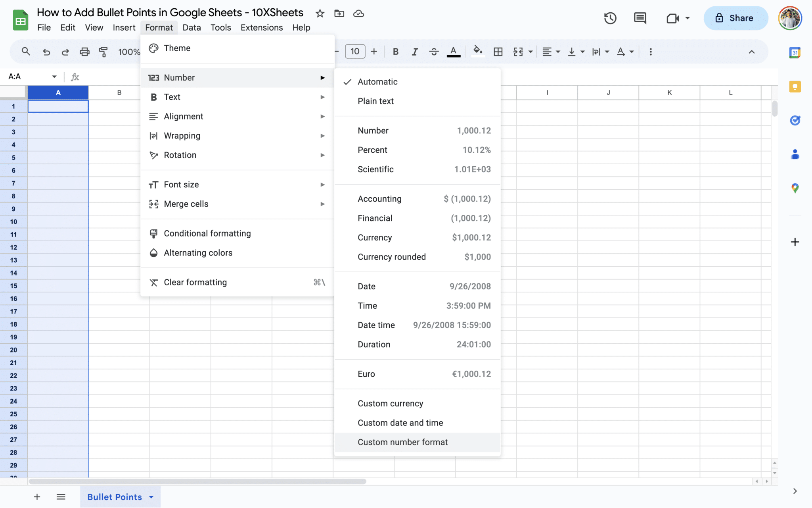Screen dimensions: 812x508
Task: Open the all sheets list icon
Action: click(61, 497)
